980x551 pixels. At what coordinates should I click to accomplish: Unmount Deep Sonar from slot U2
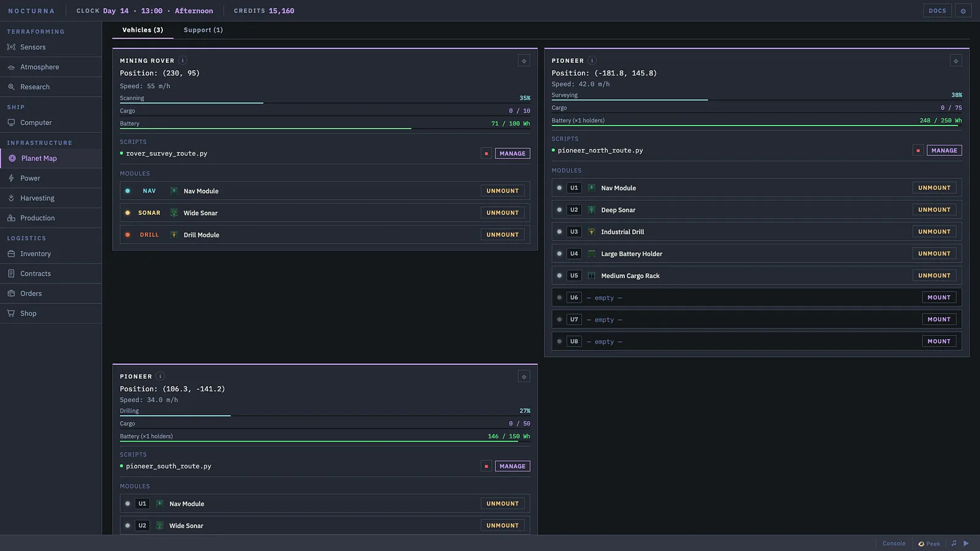point(934,210)
